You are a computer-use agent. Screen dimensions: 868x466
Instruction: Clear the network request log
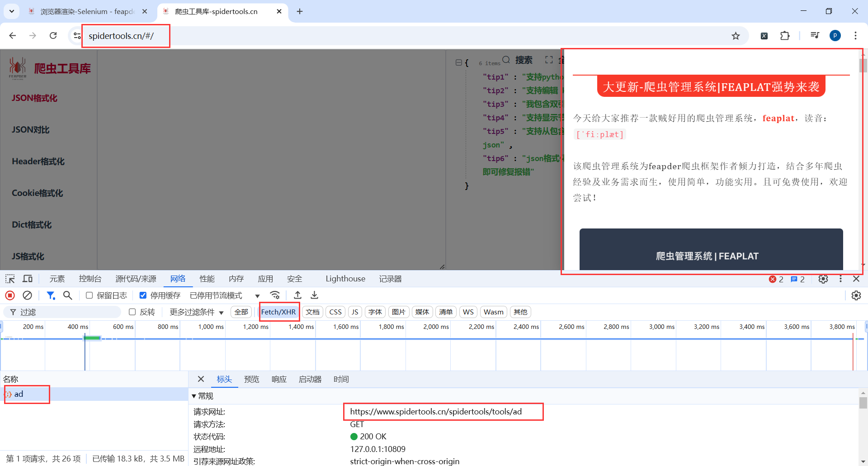tap(27, 295)
